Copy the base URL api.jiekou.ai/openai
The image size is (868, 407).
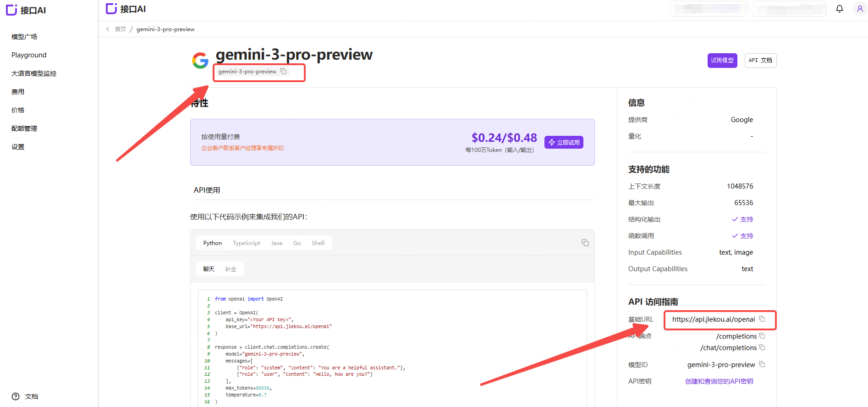762,319
